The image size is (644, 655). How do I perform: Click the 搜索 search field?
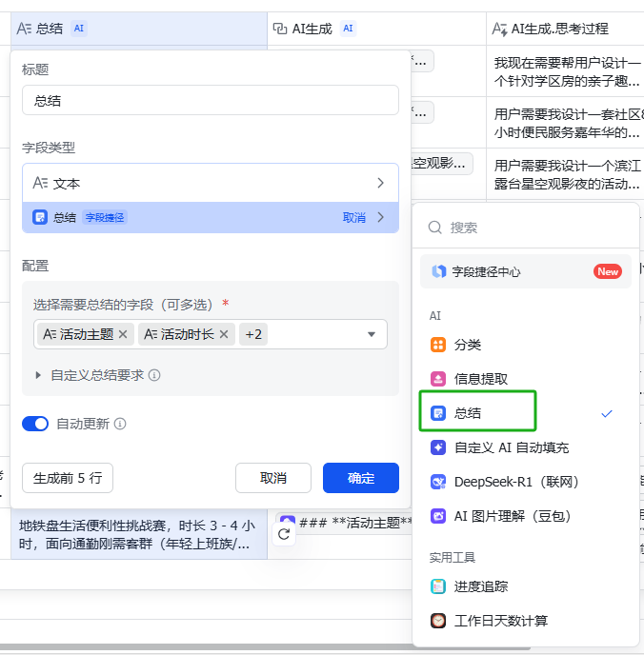coord(526,228)
